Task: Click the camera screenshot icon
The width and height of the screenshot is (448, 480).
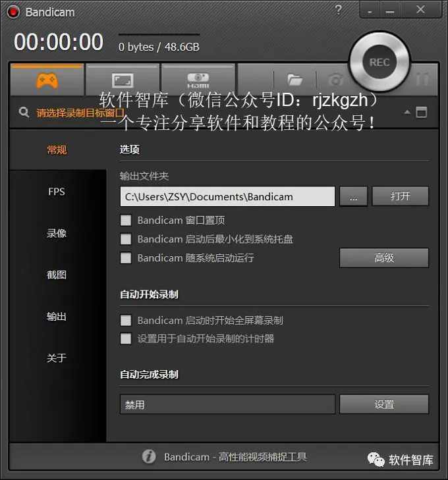Action: [x=335, y=80]
